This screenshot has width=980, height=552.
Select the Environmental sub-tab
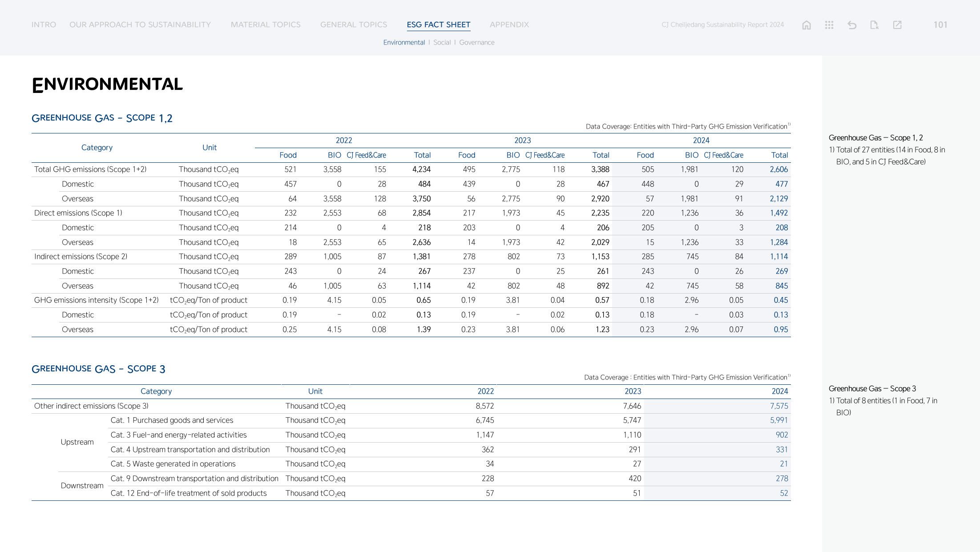click(x=404, y=42)
